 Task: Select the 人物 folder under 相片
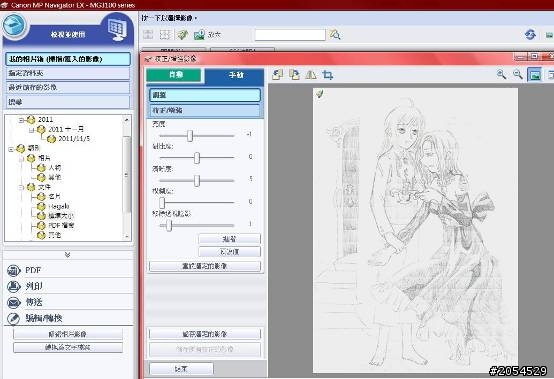point(55,168)
